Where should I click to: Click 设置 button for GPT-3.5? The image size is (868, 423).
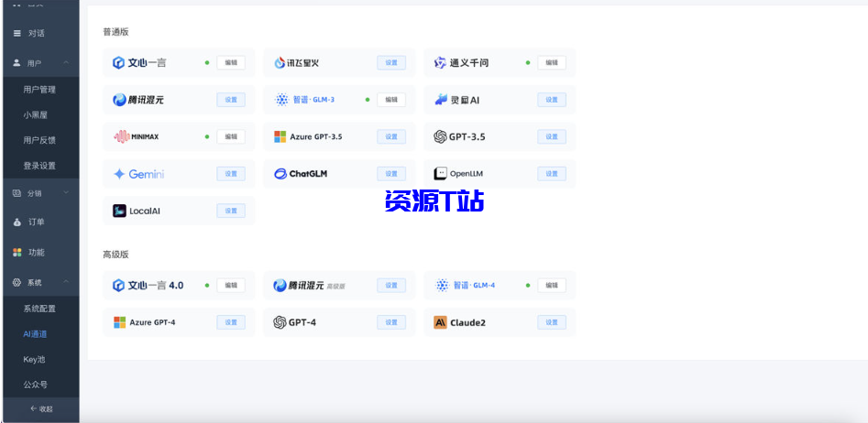point(552,136)
